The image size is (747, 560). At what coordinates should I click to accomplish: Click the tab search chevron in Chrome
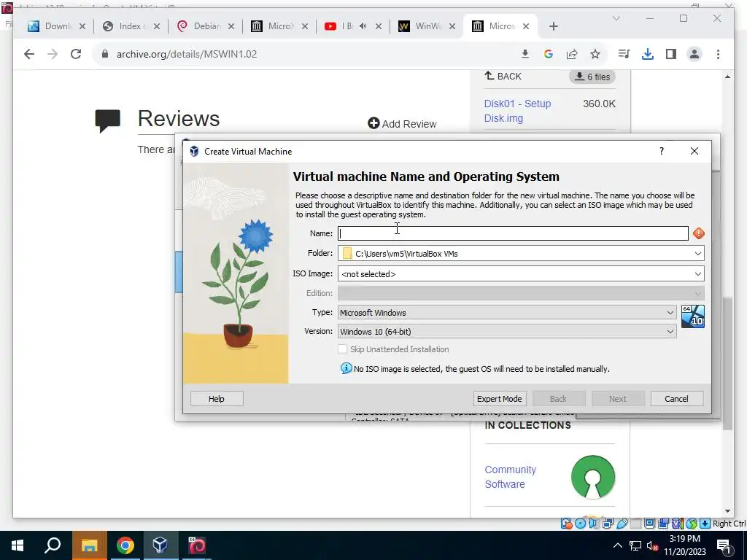point(616,18)
